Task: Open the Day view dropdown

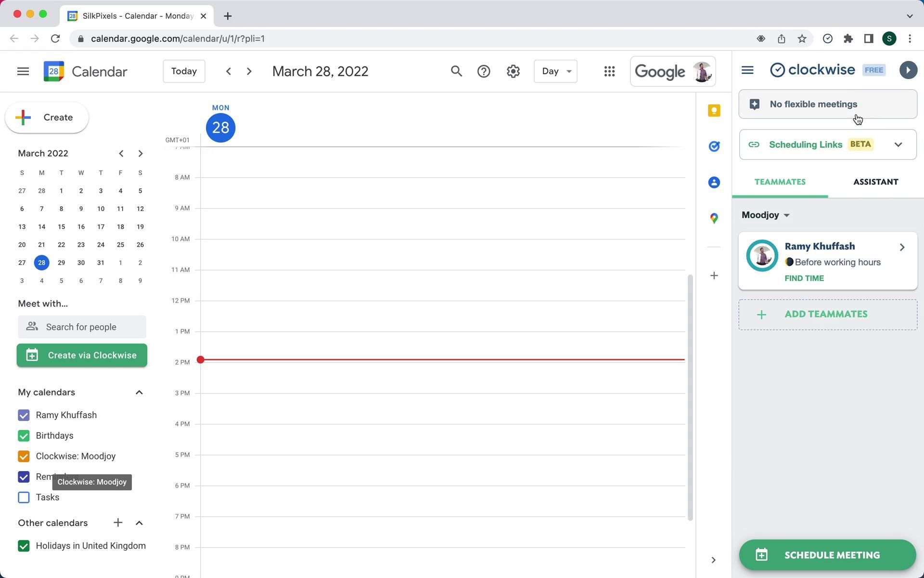Action: 555,71
